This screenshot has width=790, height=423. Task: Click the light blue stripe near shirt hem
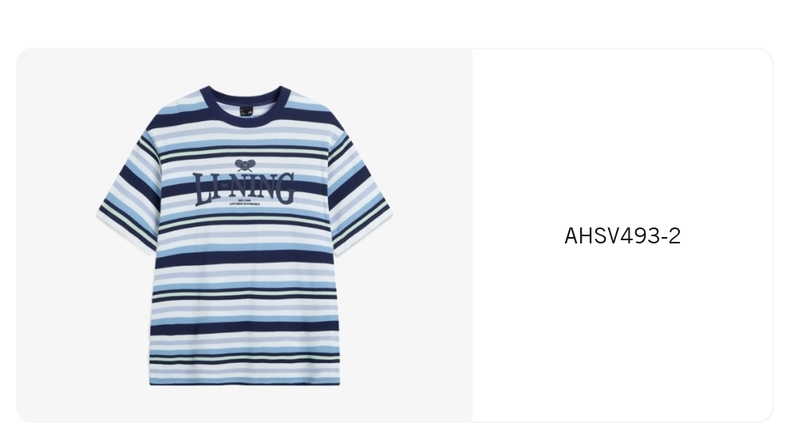click(x=245, y=350)
